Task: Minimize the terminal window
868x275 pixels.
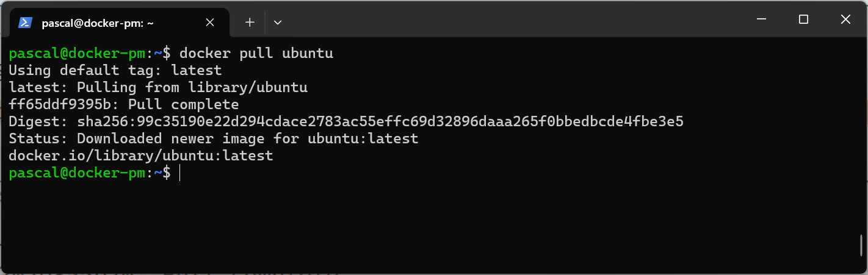Action: (x=762, y=20)
